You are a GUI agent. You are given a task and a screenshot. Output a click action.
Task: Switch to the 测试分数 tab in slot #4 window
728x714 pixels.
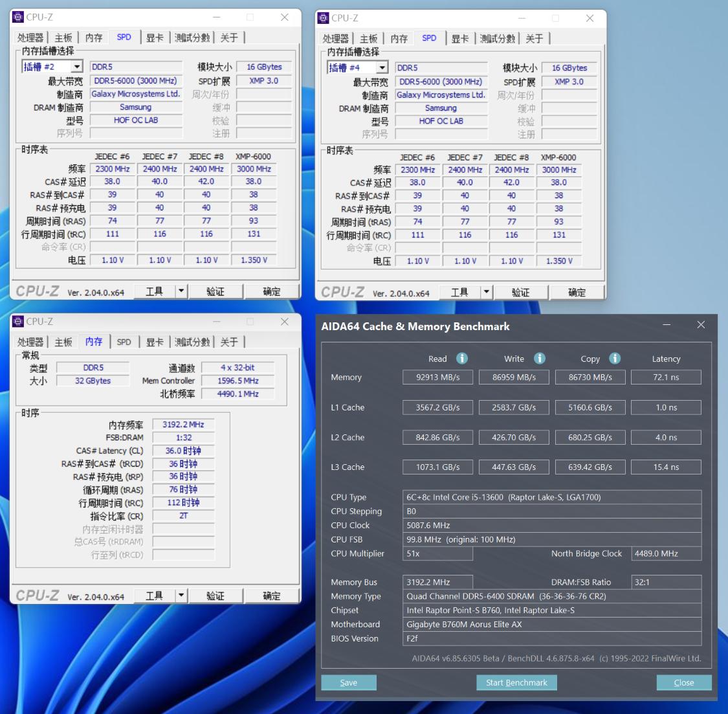(498, 38)
